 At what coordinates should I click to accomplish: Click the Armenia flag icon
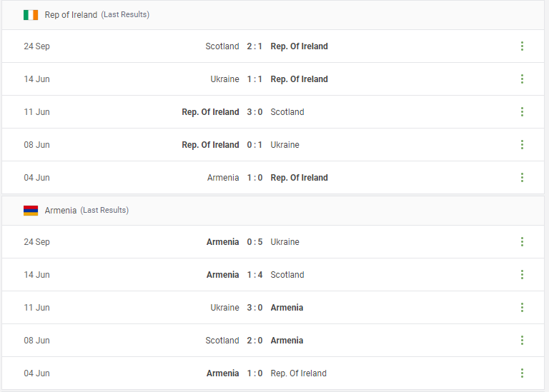31,211
